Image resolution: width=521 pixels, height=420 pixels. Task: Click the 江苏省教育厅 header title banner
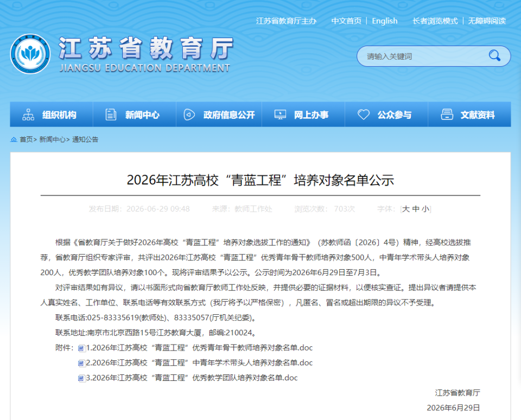click(145, 54)
